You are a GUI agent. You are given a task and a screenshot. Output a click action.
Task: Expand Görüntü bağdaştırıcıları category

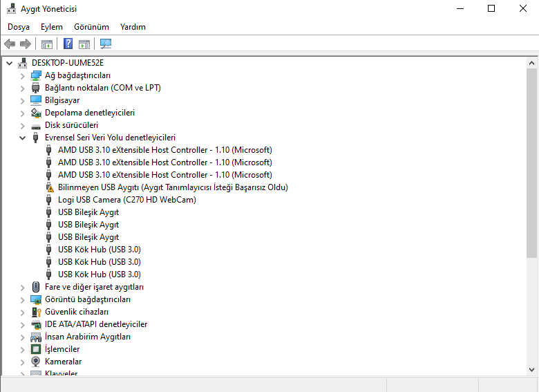pyautogui.click(x=22, y=300)
